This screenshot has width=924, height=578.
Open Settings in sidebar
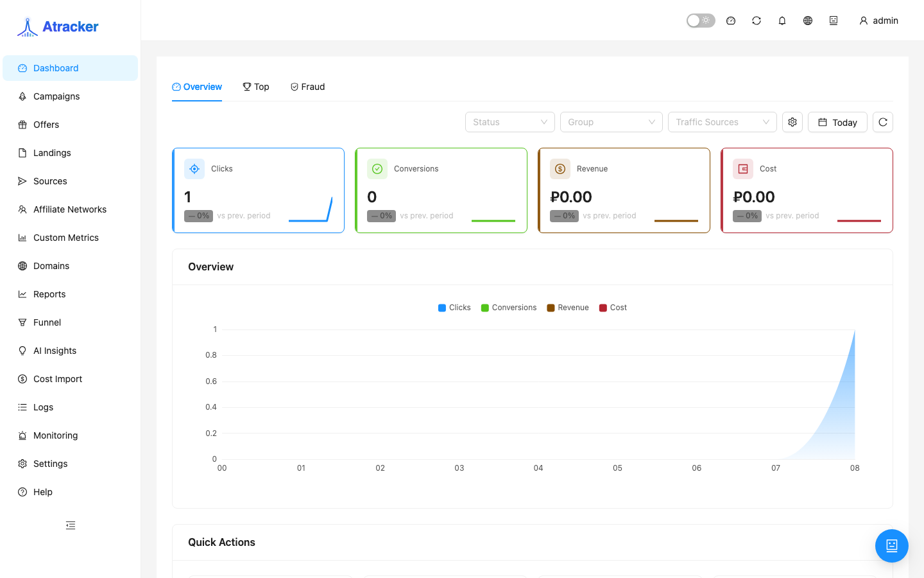[71, 464]
